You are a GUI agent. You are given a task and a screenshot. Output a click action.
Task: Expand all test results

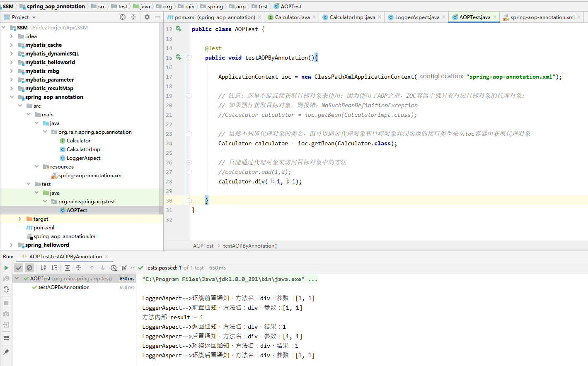point(68,268)
